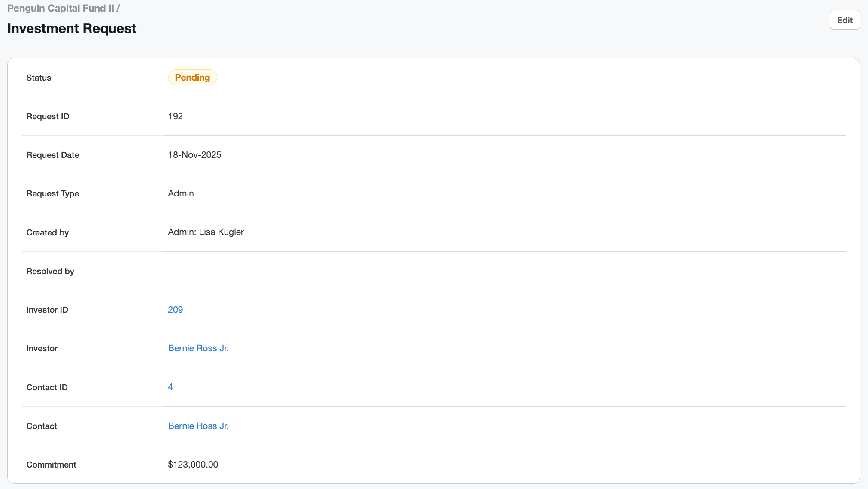Click the Commitment field label
Screen dimensions: 868x489
(x=51, y=465)
